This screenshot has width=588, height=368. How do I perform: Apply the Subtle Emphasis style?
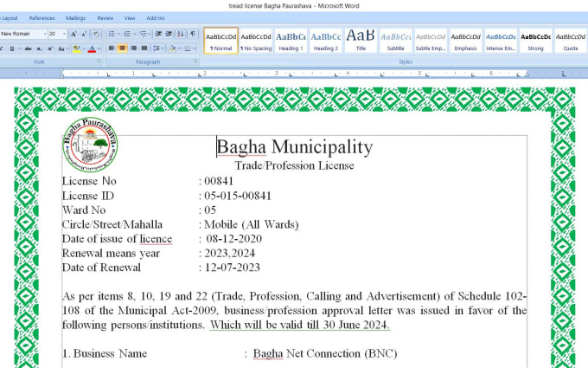431,41
